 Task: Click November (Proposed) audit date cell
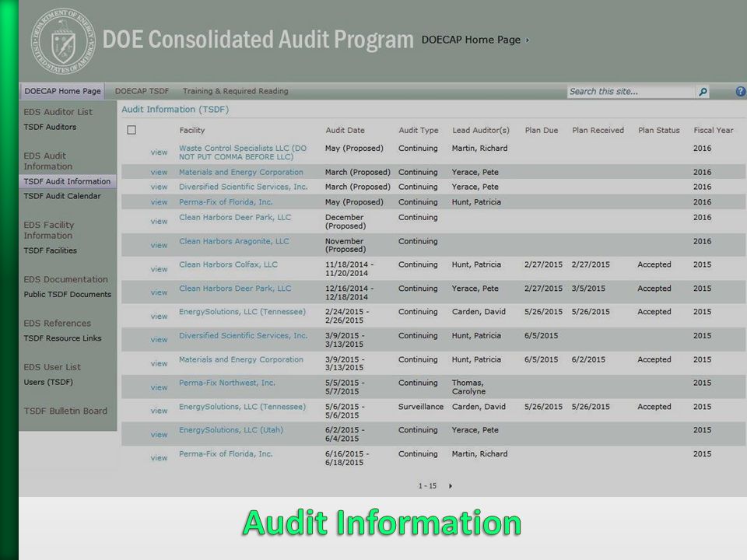[345, 245]
